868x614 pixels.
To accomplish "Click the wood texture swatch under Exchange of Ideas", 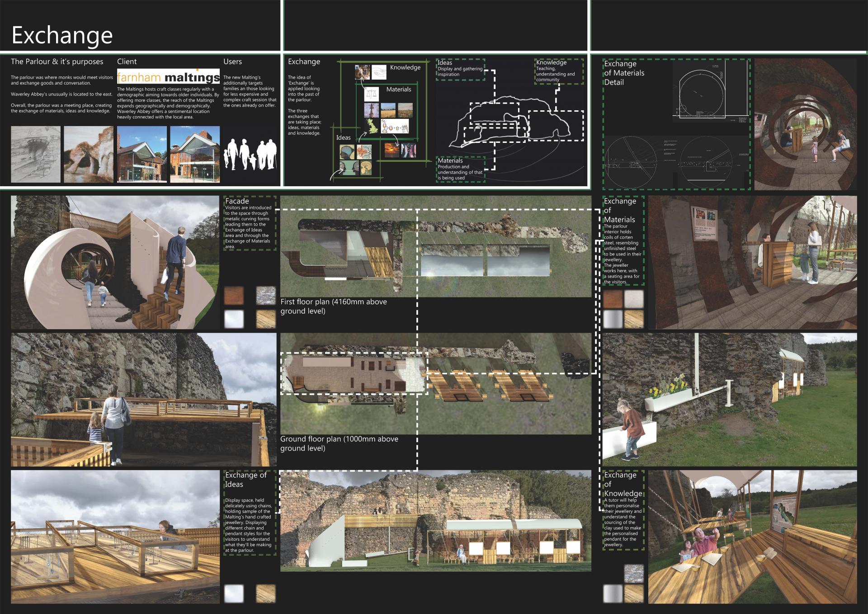I will point(265,593).
